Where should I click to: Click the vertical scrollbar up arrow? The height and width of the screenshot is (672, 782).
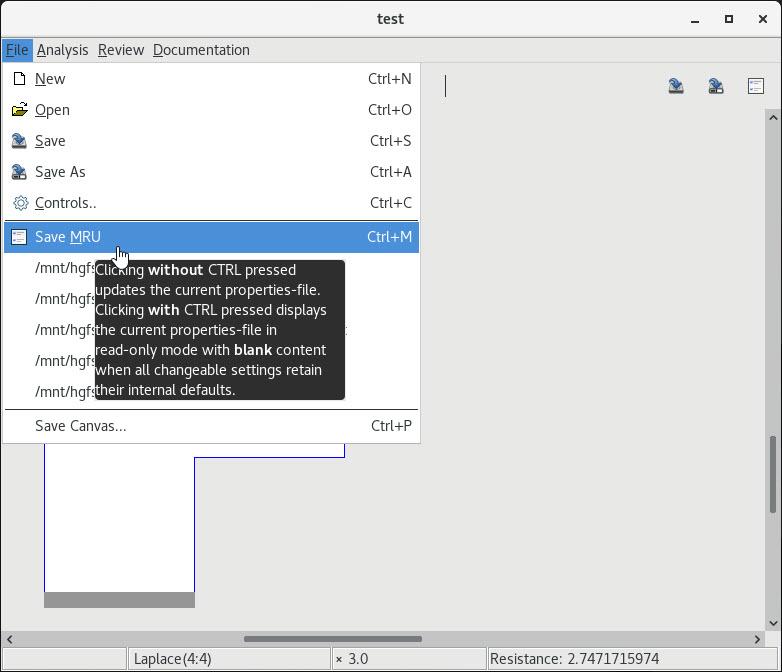(773, 117)
